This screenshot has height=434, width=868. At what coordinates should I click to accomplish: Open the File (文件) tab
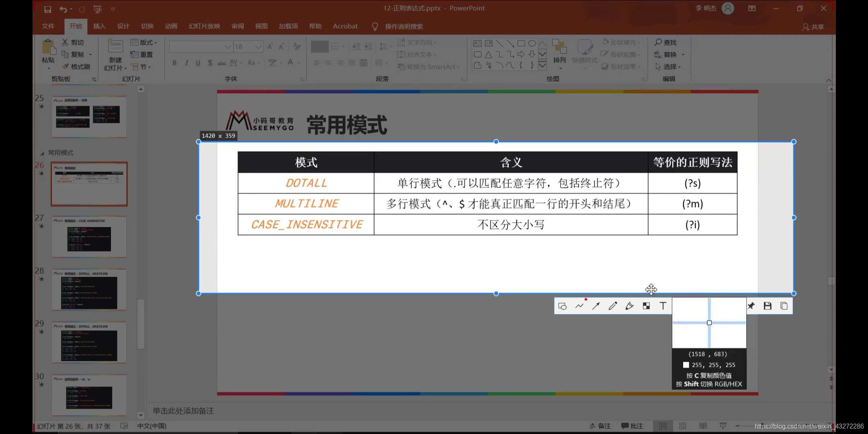pyautogui.click(x=48, y=26)
